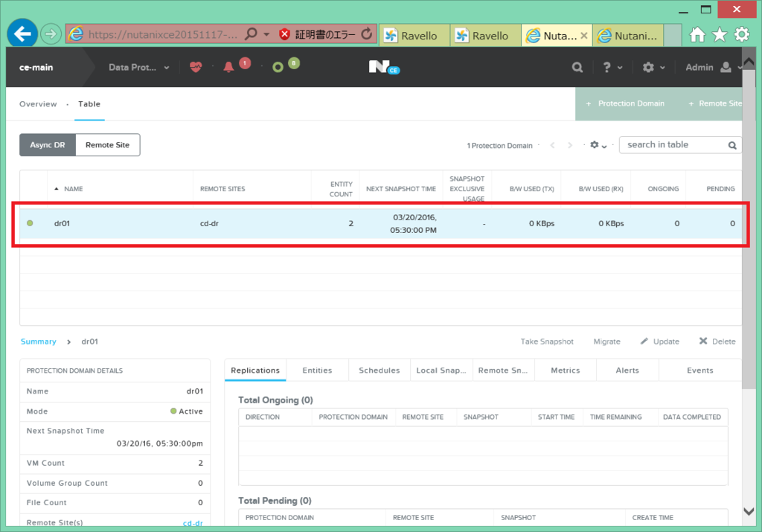Go back with the browser back arrow
Image resolution: width=762 pixels, height=532 pixels.
click(x=22, y=34)
